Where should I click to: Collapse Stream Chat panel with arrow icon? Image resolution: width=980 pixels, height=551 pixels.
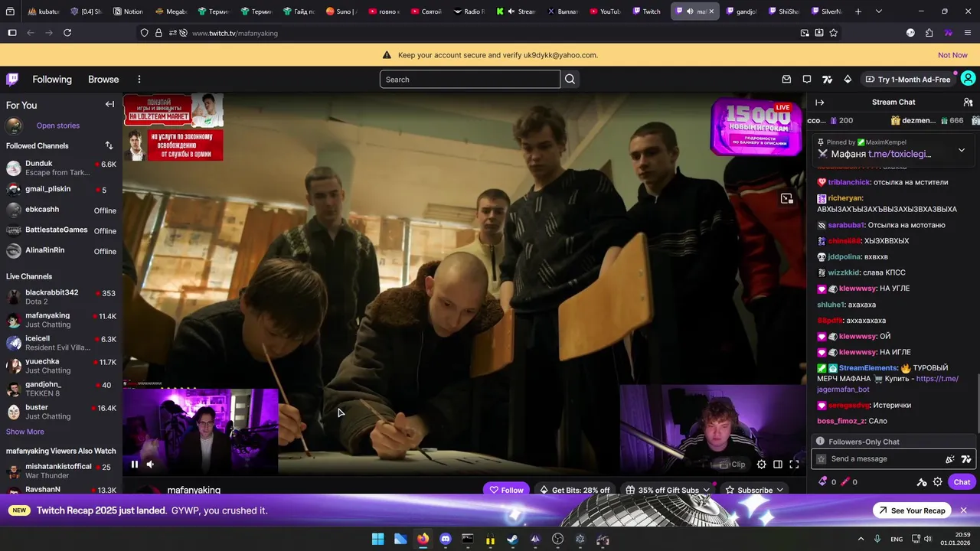click(819, 102)
